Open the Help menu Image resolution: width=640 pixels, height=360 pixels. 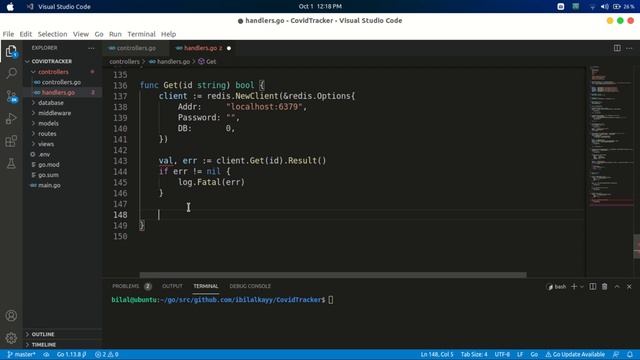168,34
